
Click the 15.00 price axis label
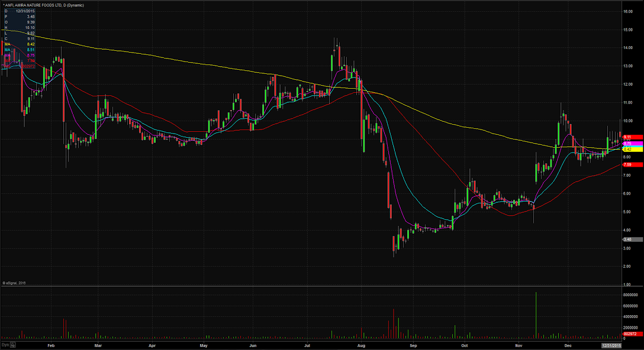[x=628, y=30]
